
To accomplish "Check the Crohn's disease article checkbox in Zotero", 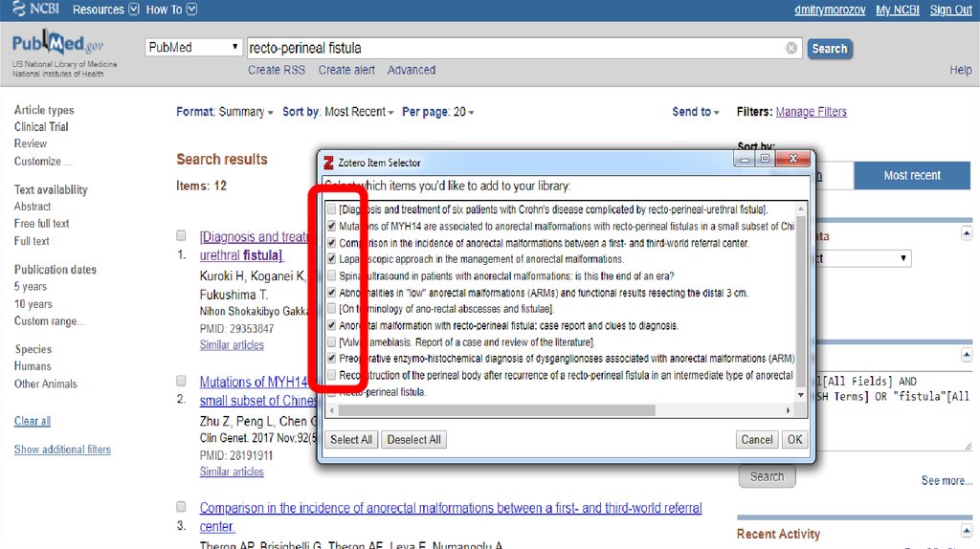I will click(331, 209).
